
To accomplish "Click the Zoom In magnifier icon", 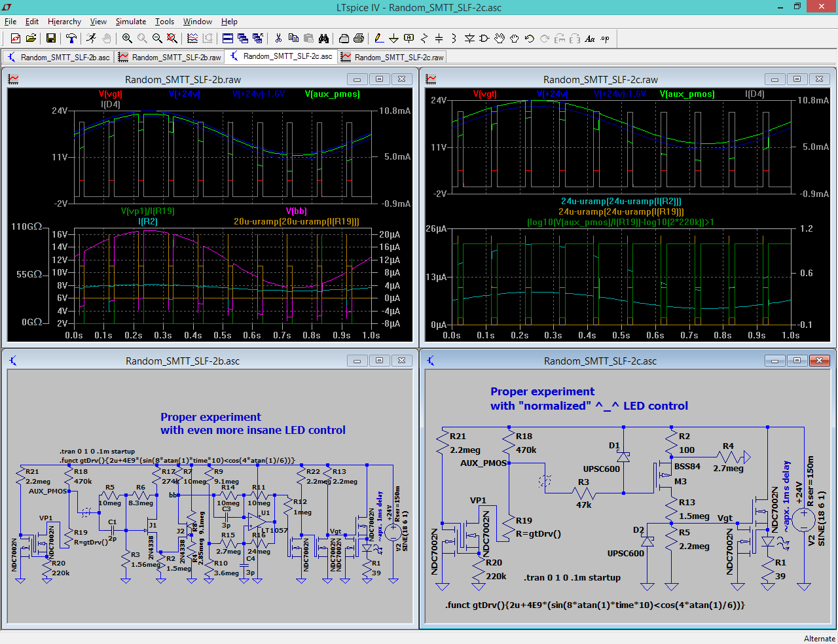I will pos(128,39).
